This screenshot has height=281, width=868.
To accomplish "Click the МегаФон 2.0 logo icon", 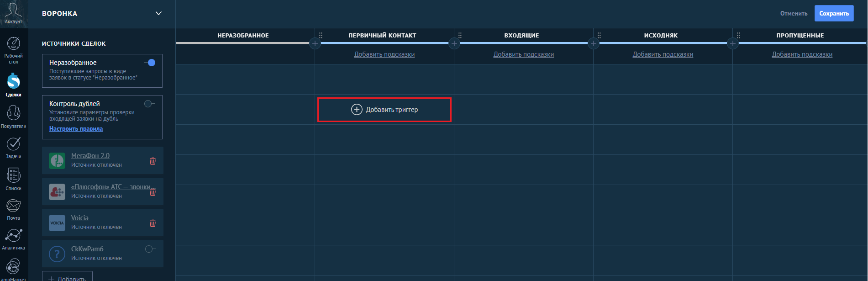I will (x=57, y=161).
